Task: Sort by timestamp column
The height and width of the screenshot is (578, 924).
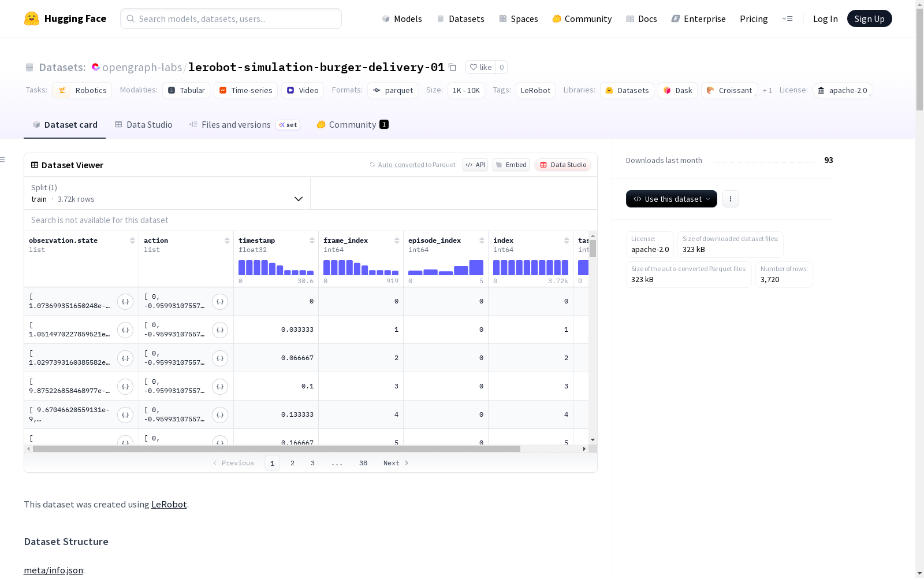Action: pos(312,240)
